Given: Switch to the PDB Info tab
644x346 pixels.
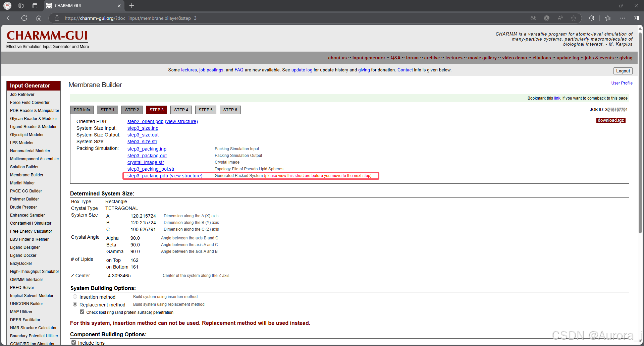Looking at the screenshot, I should (82, 110).
